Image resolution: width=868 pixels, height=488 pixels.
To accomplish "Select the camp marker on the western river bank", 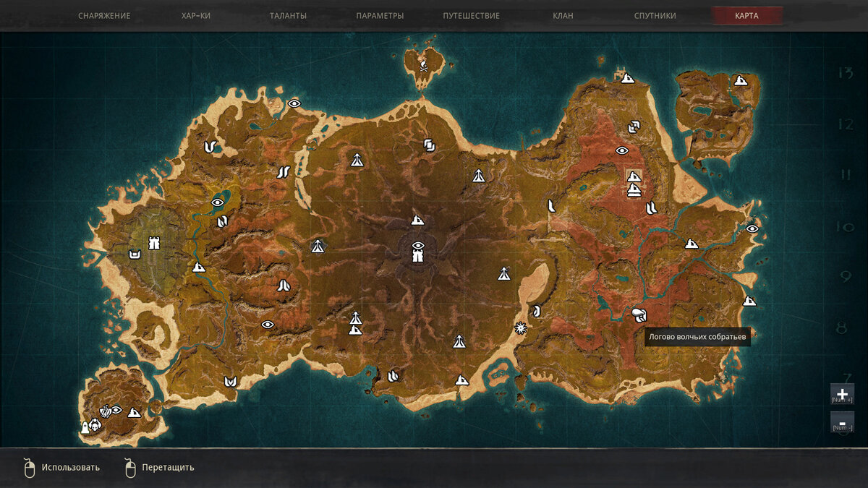I will click(199, 267).
